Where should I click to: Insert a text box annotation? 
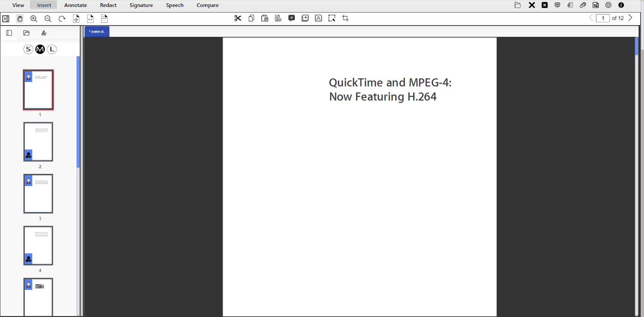tap(318, 18)
